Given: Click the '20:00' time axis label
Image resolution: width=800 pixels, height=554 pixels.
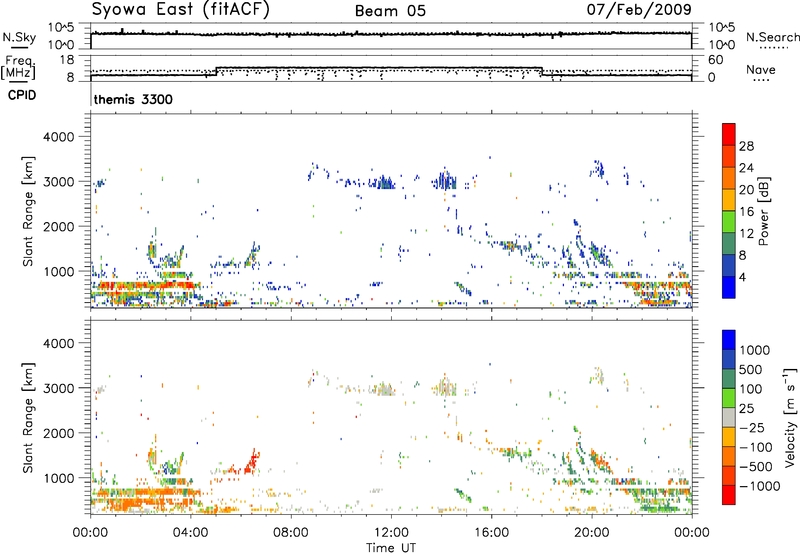Looking at the screenshot, I should coord(591,533).
